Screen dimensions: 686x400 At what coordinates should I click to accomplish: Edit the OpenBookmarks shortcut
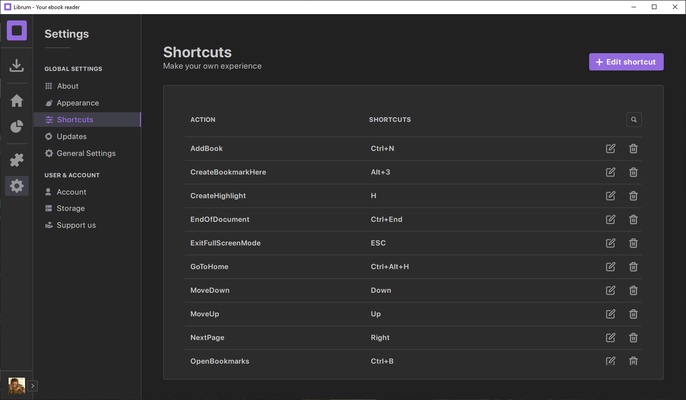click(610, 361)
